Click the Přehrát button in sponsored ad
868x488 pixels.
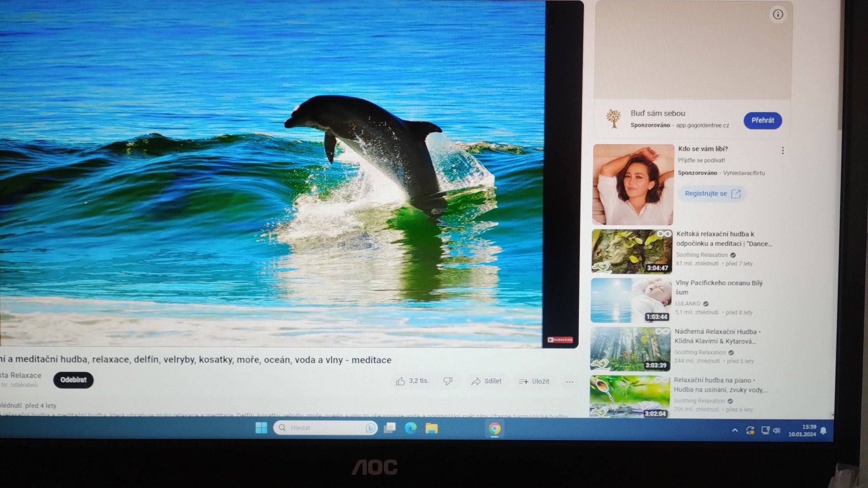763,121
